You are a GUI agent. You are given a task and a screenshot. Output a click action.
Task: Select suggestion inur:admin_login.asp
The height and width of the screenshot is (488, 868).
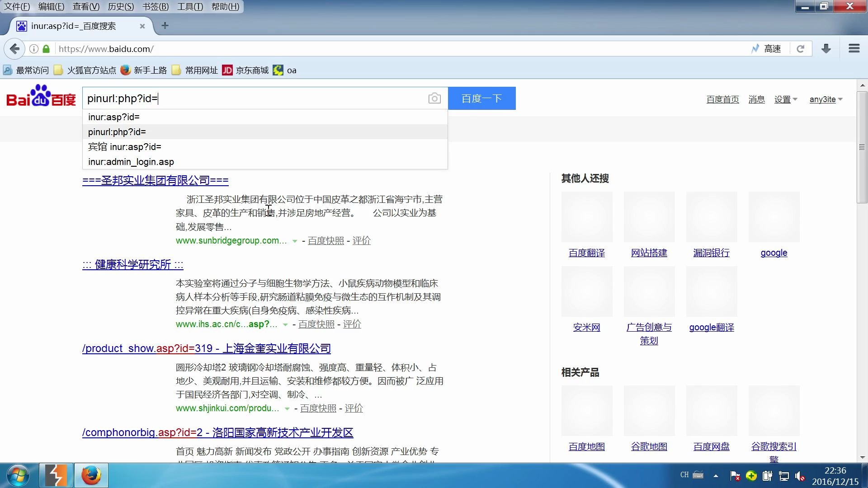pos(265,162)
